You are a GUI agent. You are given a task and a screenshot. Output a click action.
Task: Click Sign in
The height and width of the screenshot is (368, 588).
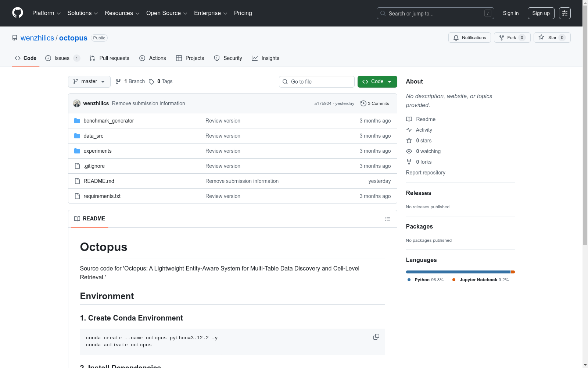[x=511, y=13]
